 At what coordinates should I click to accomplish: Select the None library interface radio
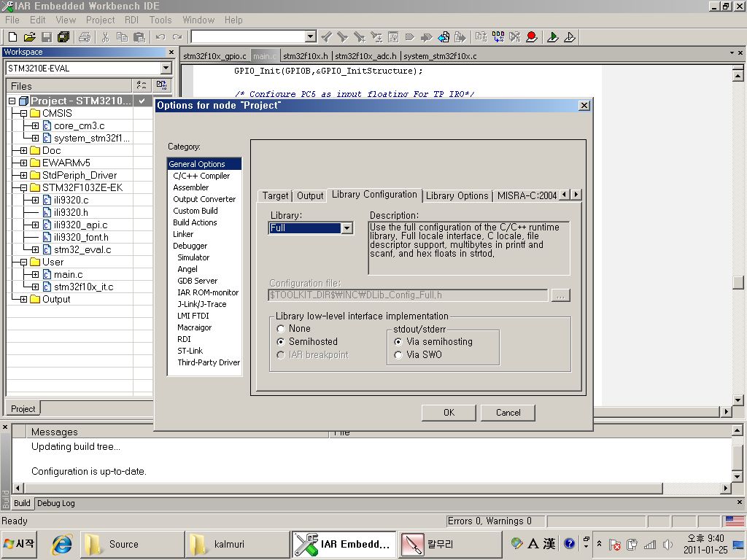[281, 329]
